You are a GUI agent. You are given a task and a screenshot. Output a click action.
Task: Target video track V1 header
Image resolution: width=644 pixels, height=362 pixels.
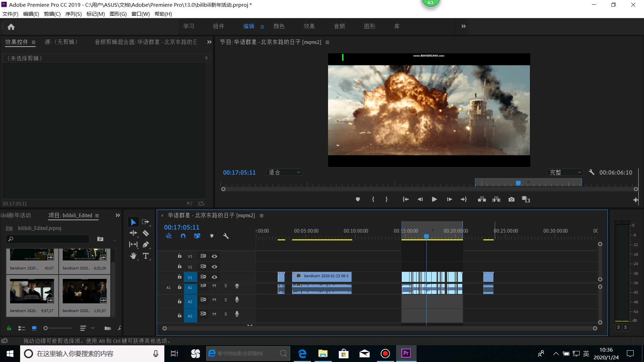click(190, 277)
